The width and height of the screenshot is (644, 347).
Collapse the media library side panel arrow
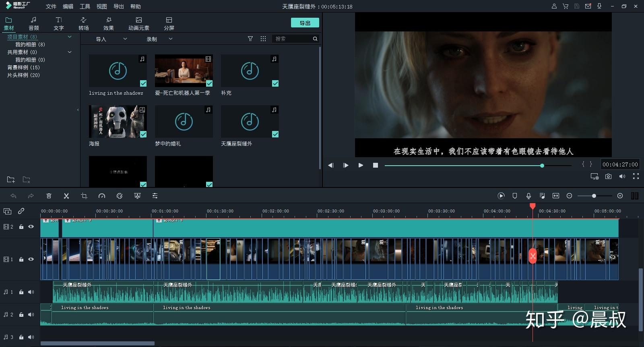pos(78,110)
